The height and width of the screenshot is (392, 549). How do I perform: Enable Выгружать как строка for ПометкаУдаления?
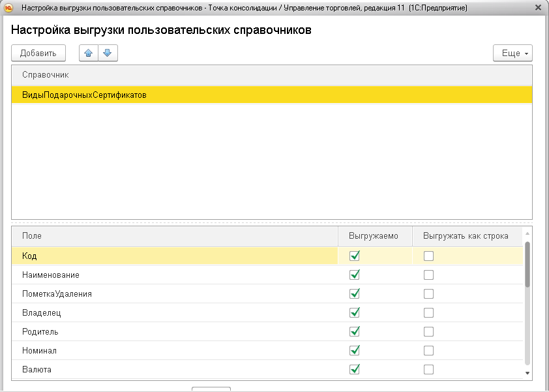tap(428, 294)
